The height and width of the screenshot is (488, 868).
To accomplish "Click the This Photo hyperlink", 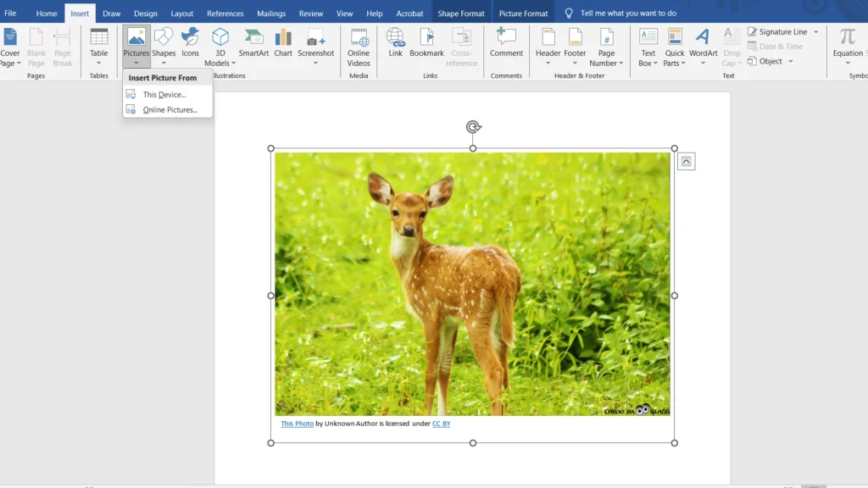I will pos(297,424).
